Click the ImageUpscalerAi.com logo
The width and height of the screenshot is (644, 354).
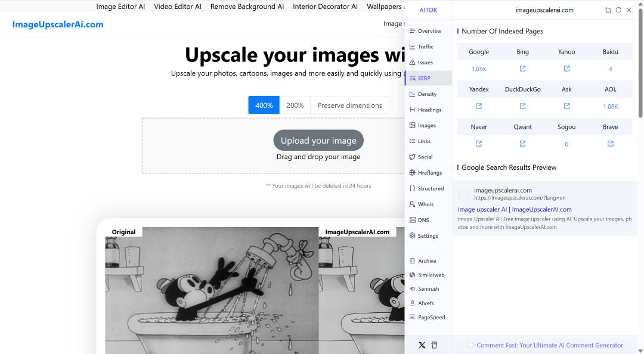pos(58,24)
